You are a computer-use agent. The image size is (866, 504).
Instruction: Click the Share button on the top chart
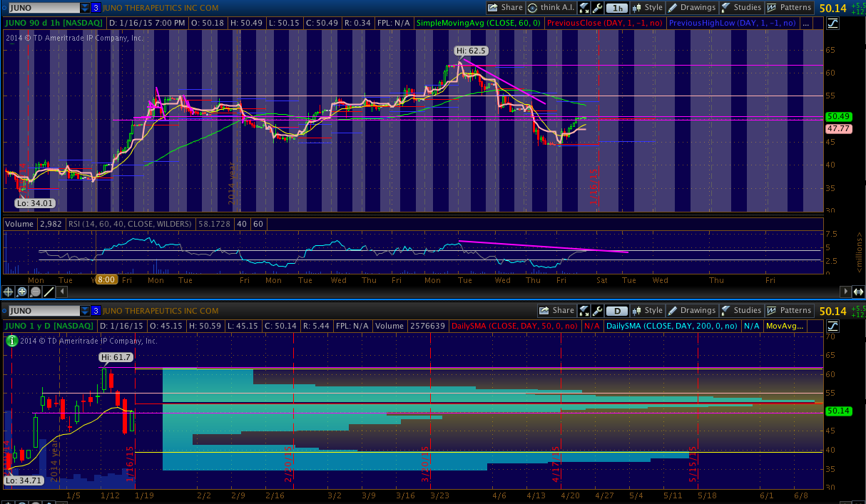point(506,8)
